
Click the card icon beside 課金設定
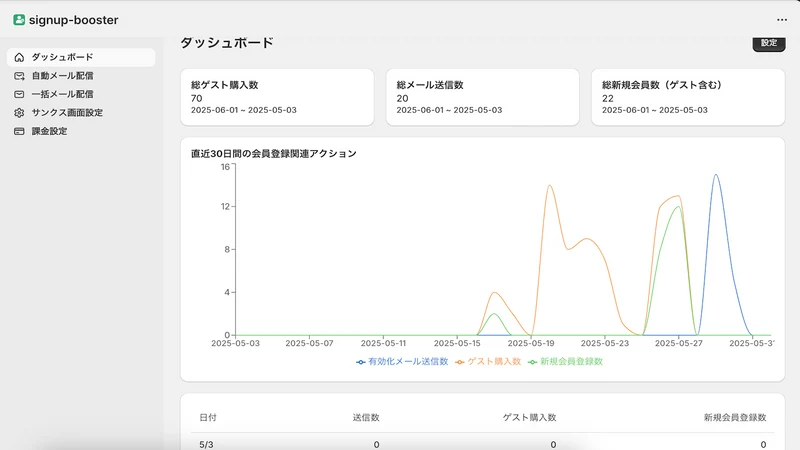(x=19, y=131)
